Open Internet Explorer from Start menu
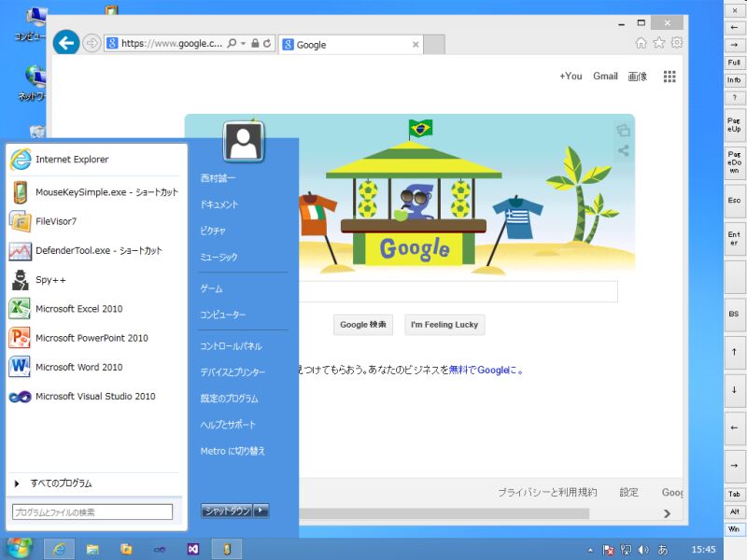The width and height of the screenshot is (747, 560). pyautogui.click(x=93, y=160)
